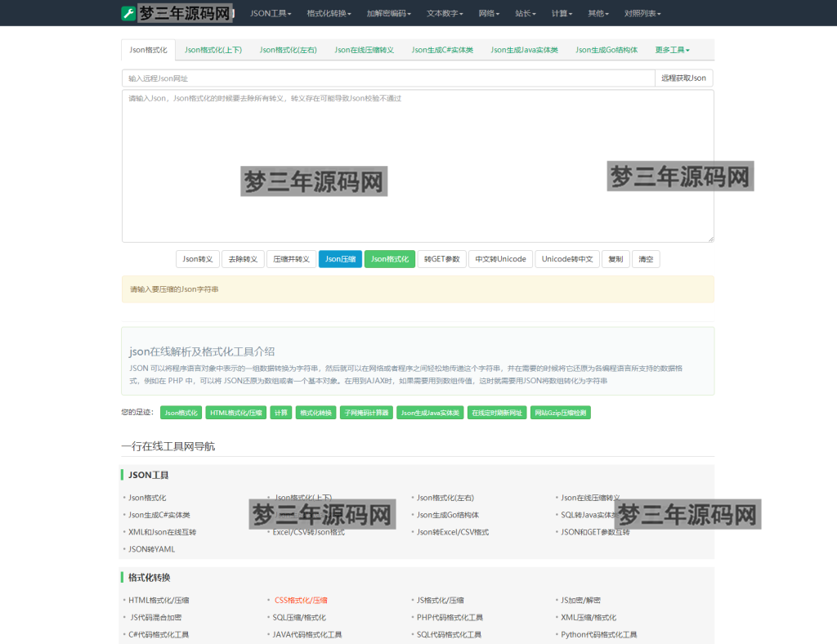This screenshot has width=837, height=644.
Task: Switch to Json格式化(上下) tab
Action: point(213,50)
